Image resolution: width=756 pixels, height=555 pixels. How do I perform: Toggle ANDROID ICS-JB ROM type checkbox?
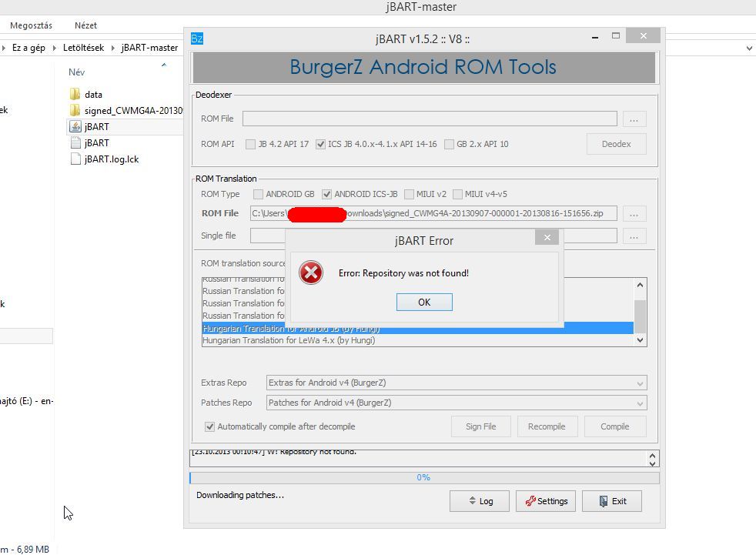point(327,194)
